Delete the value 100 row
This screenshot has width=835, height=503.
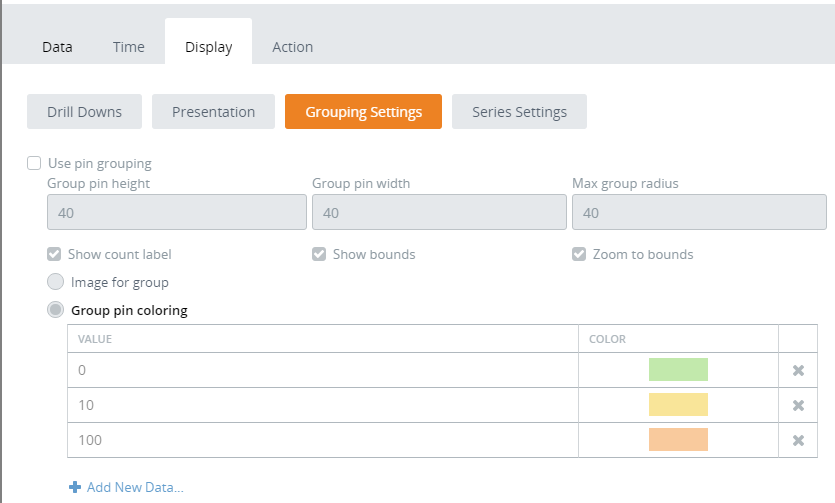coord(798,440)
